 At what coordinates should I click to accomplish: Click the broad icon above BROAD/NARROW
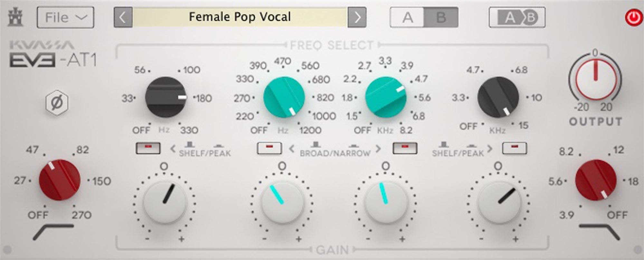coord(316,144)
